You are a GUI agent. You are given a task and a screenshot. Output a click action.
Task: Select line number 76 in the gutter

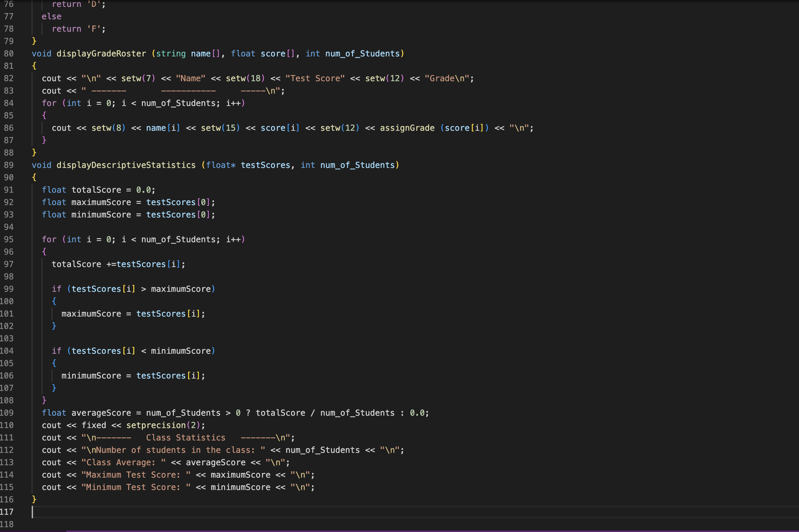(9, 4)
